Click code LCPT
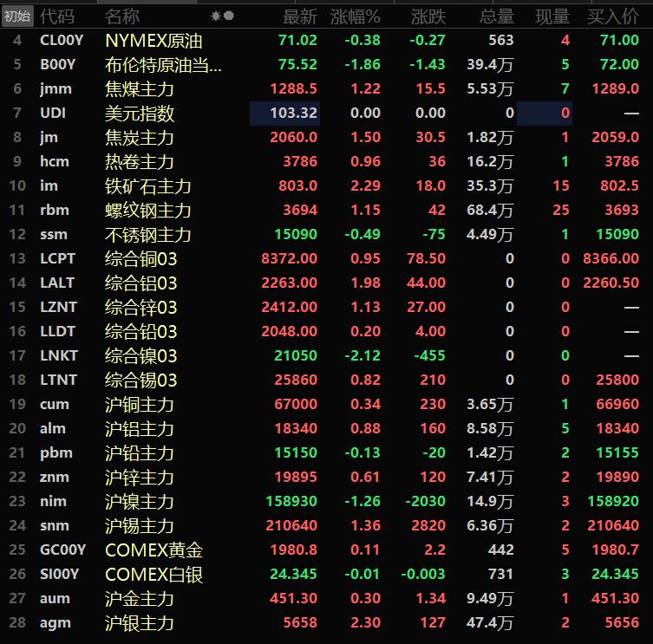 pos(57,258)
